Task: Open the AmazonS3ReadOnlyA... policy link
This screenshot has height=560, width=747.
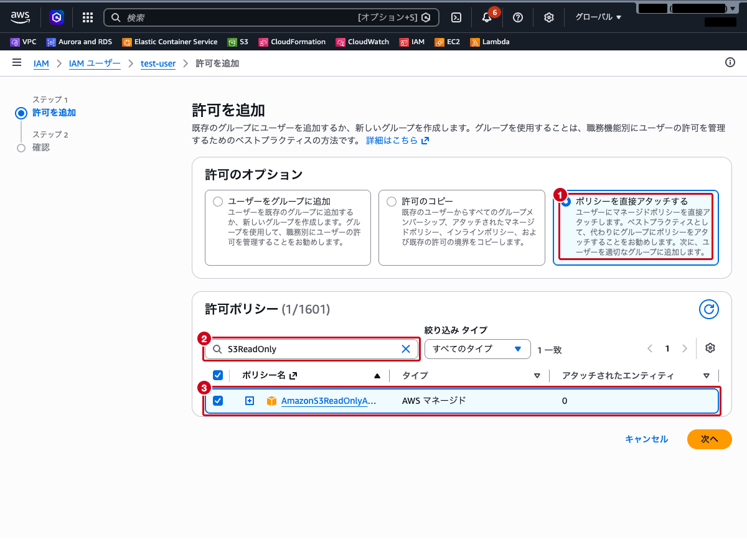Action: (x=329, y=401)
